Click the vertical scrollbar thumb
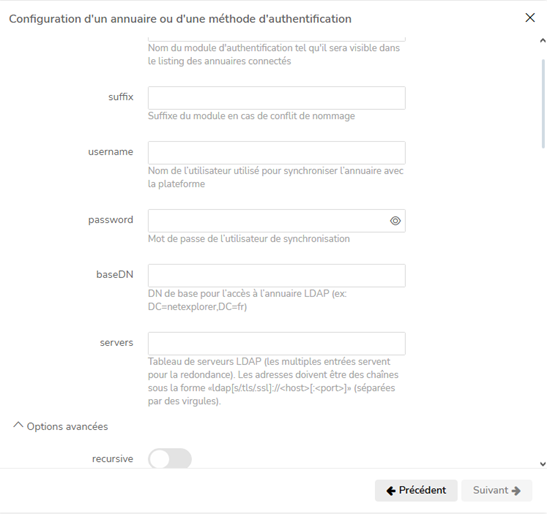 543,104
